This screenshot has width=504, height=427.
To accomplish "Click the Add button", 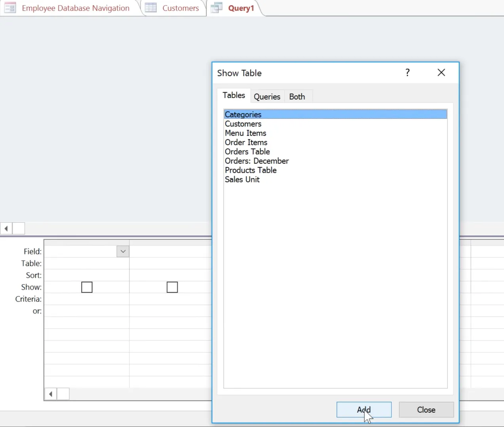I will point(364,410).
